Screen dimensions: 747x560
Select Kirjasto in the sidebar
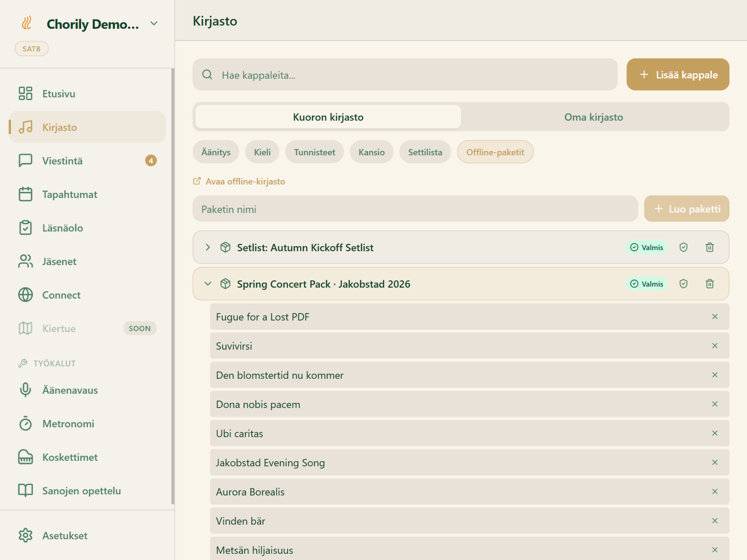[87, 127]
